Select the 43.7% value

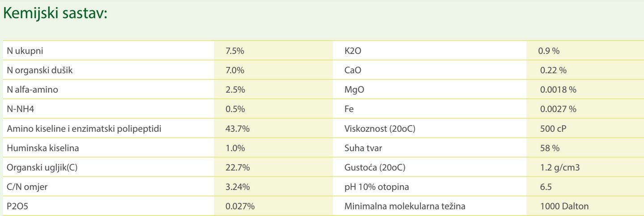pos(237,129)
